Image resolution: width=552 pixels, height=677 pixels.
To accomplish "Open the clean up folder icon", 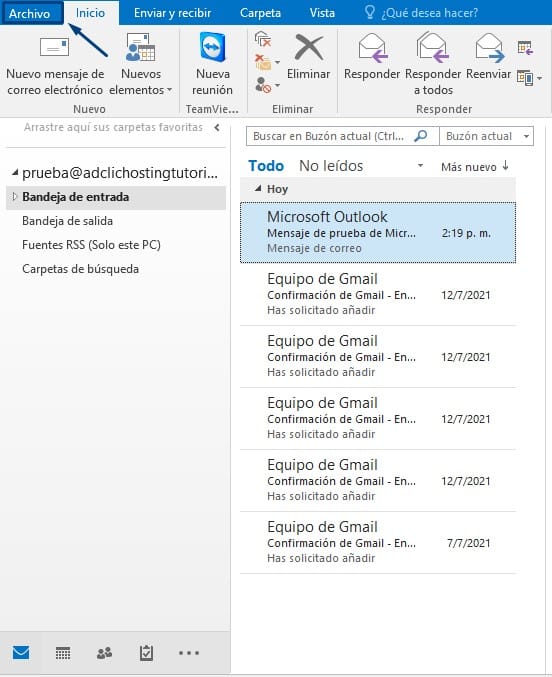I will tap(263, 62).
